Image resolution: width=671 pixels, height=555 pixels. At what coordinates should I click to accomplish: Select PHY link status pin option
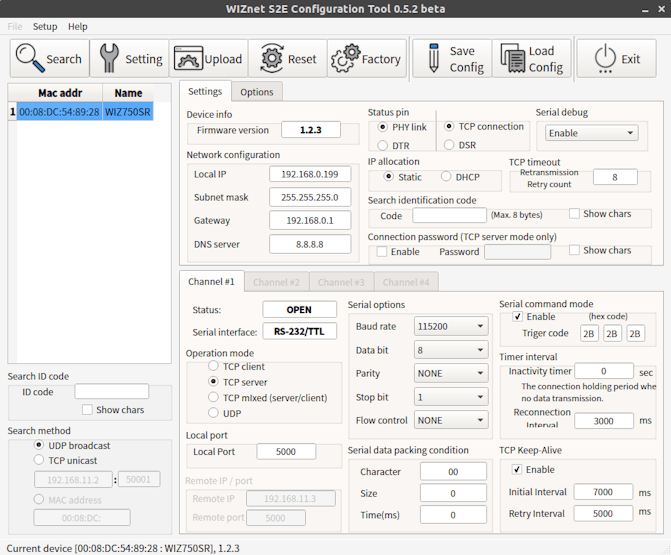(x=383, y=127)
